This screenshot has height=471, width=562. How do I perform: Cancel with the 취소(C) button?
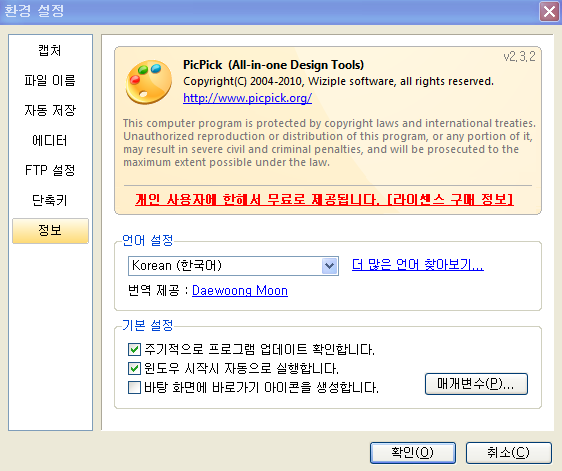pyautogui.click(x=508, y=453)
